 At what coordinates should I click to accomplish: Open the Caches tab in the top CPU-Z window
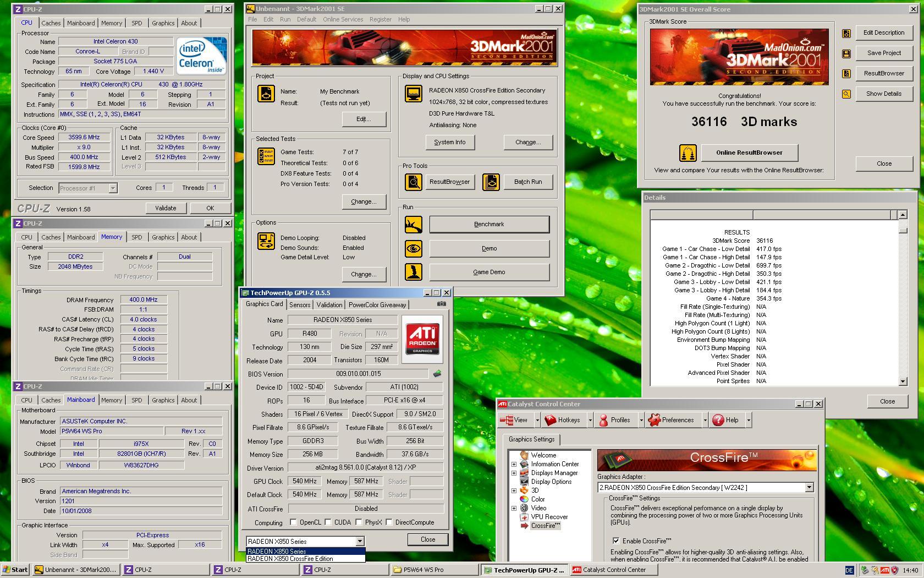pyautogui.click(x=51, y=23)
